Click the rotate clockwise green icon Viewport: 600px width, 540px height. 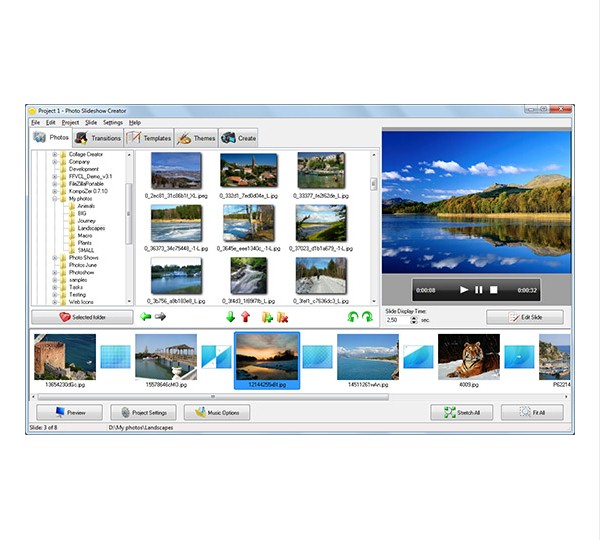click(x=366, y=317)
